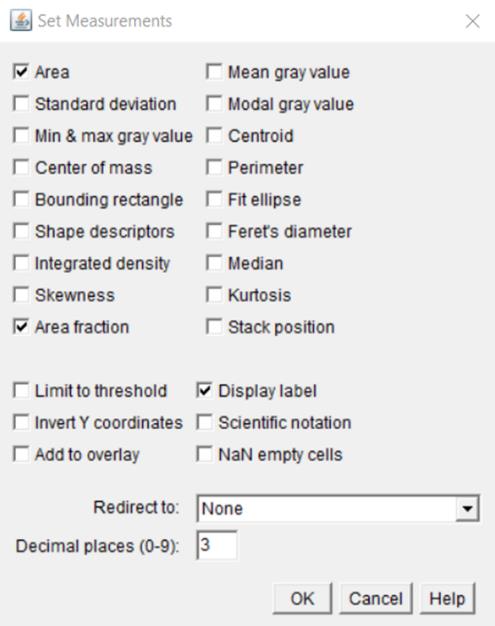Tick the Standard deviation checkbox
This screenshot has height=626, width=495.
click(21, 104)
